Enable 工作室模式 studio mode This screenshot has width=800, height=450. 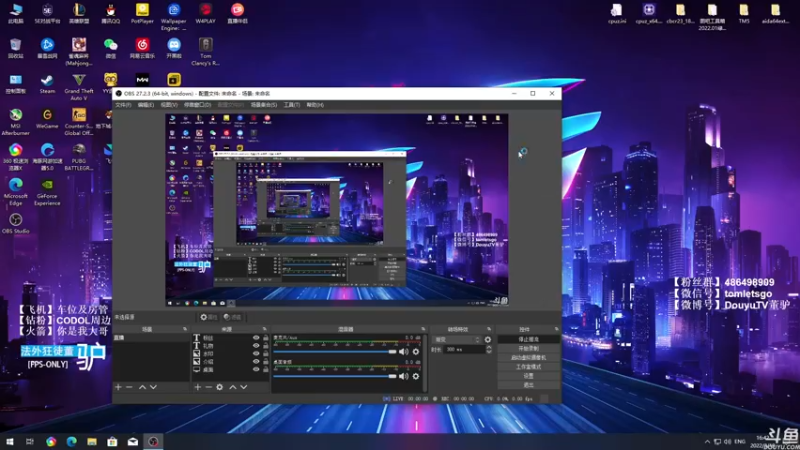(528, 367)
